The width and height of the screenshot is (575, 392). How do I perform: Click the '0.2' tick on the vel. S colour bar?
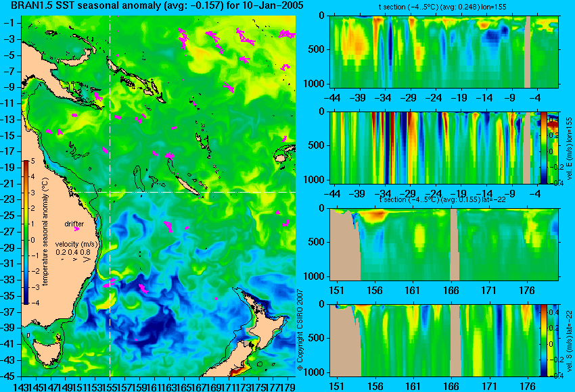(554, 328)
